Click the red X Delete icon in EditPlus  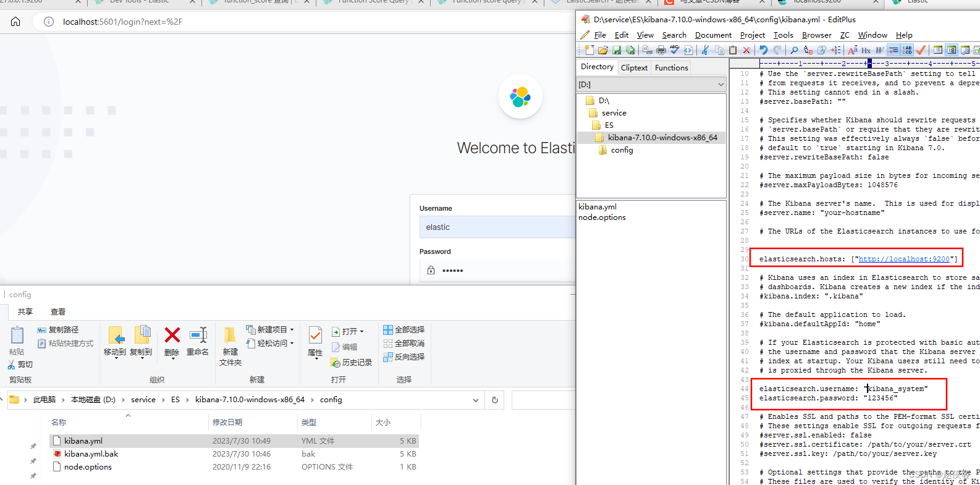(746, 50)
